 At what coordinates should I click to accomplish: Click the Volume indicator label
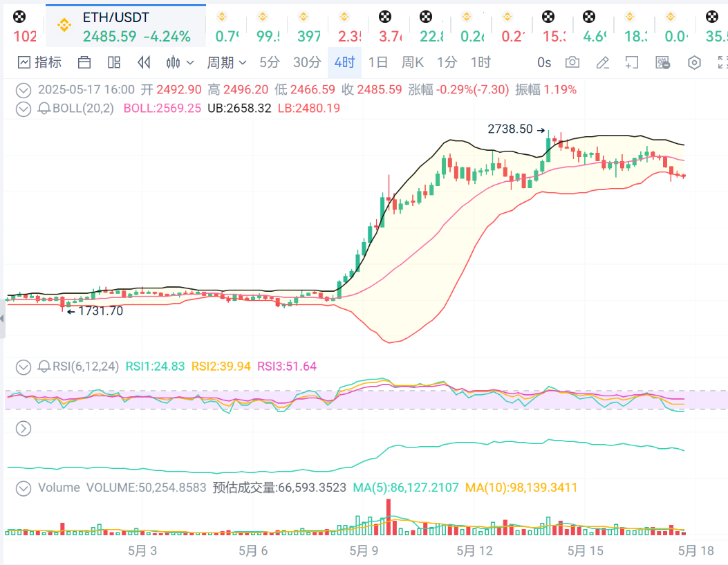click(59, 488)
